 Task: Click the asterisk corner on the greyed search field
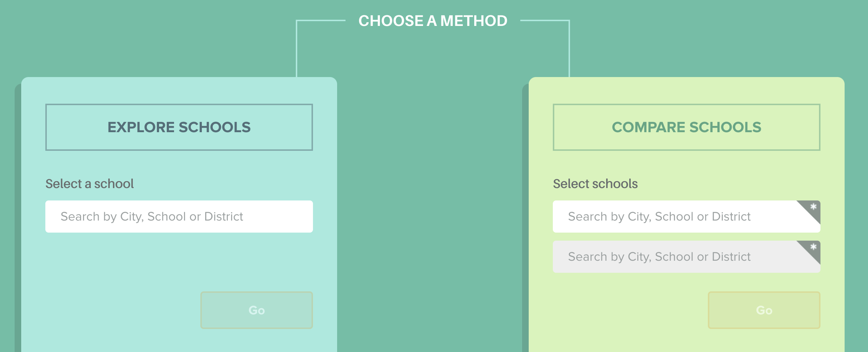[x=813, y=247]
